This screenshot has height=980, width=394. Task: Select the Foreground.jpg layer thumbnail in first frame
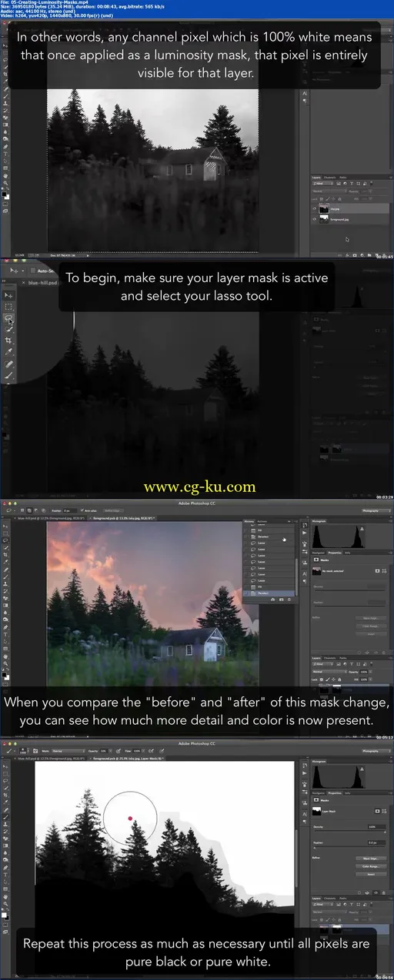[x=324, y=219]
